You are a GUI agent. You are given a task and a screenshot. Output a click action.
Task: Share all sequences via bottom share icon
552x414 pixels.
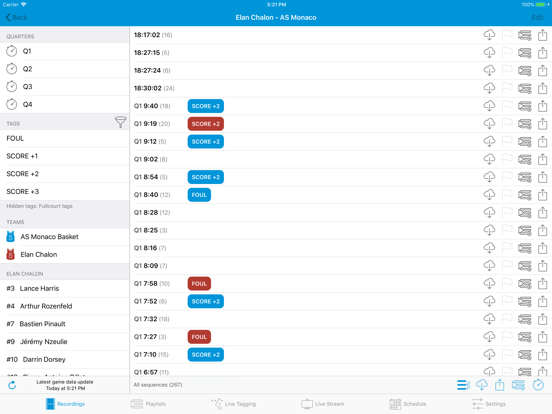500,385
